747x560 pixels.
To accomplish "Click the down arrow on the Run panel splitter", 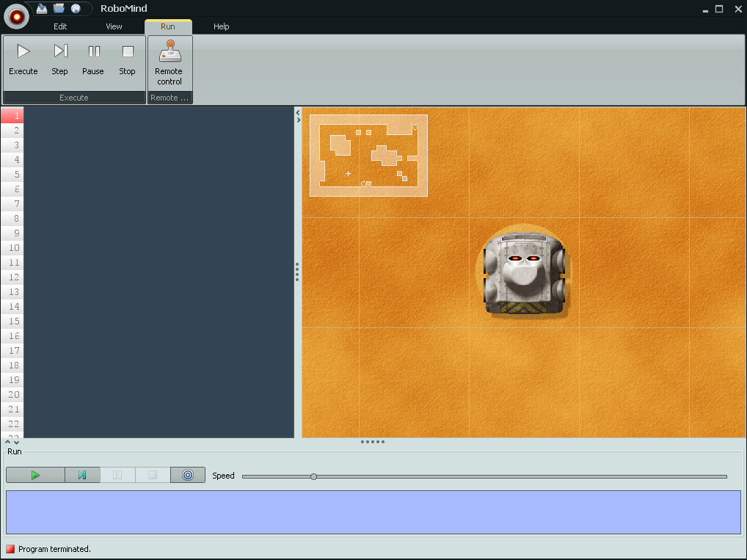I will coord(16,443).
